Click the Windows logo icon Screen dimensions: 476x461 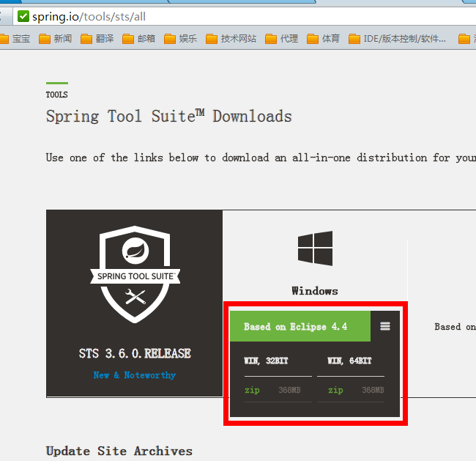315,248
